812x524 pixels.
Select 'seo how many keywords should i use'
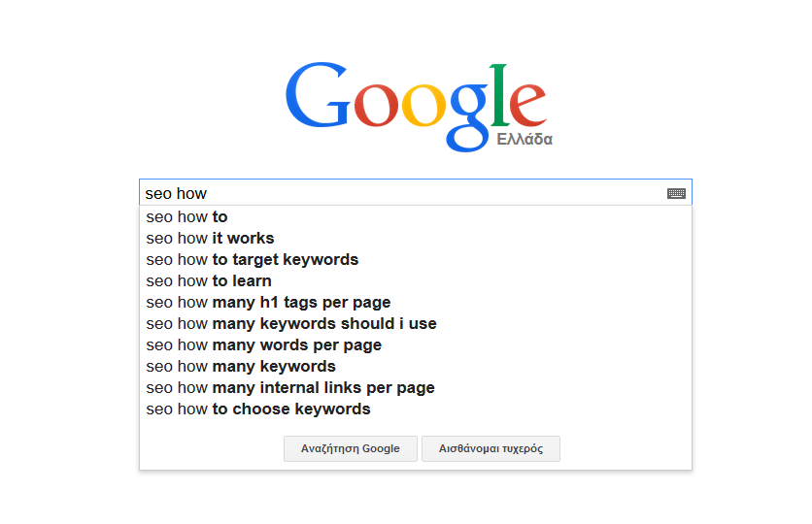tap(416, 323)
